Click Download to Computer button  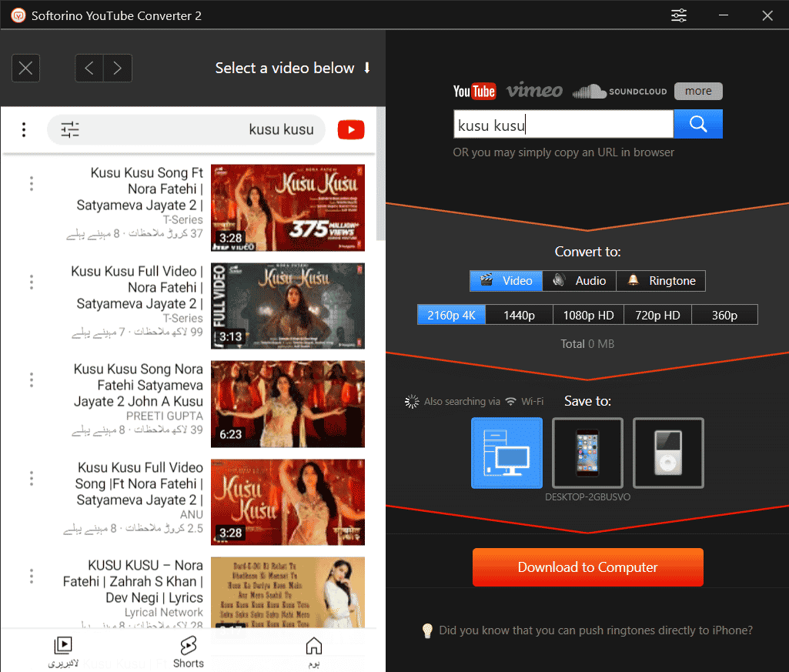(588, 567)
